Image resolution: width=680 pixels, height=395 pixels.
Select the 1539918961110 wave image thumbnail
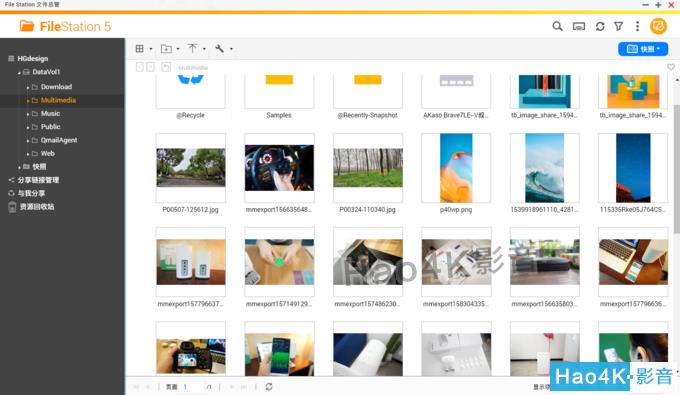tap(545, 168)
